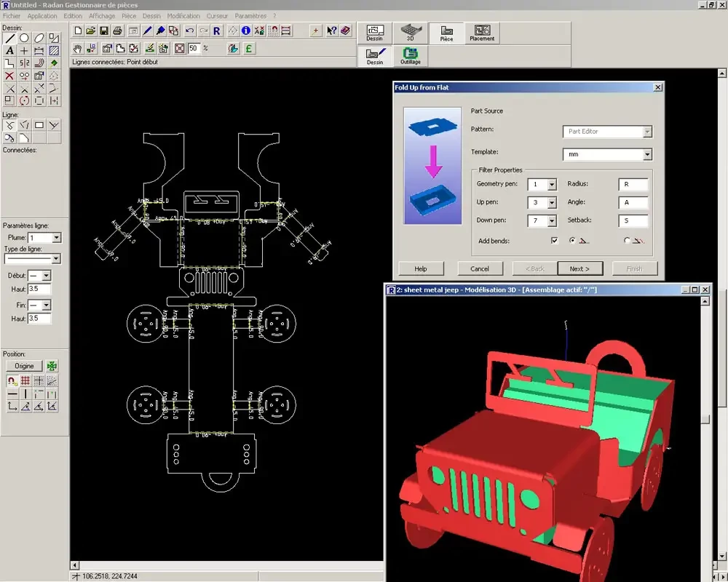The height and width of the screenshot is (582, 728).
Task: Toggle the dotted grid display icon
Action: 39,381
